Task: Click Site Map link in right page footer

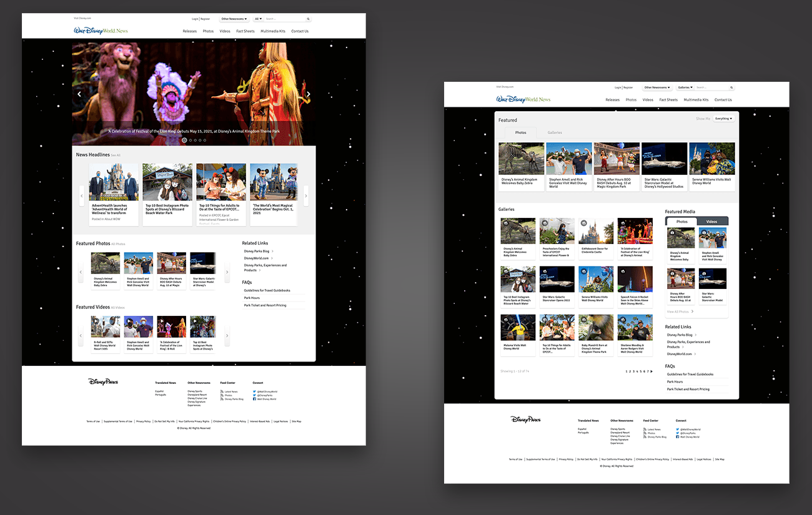Action: [720, 459]
